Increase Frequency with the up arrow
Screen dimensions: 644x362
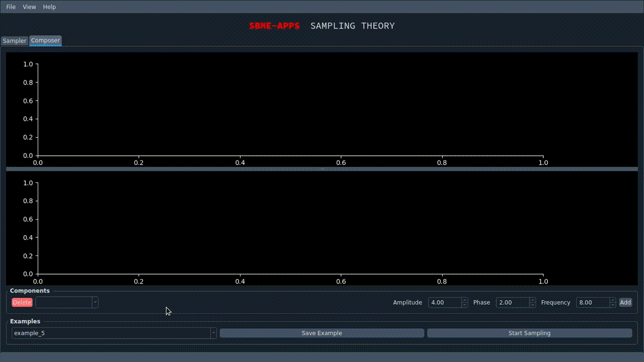612,300
